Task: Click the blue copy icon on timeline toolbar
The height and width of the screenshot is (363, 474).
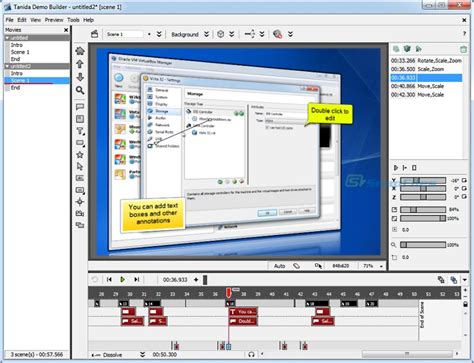Action: point(453,280)
